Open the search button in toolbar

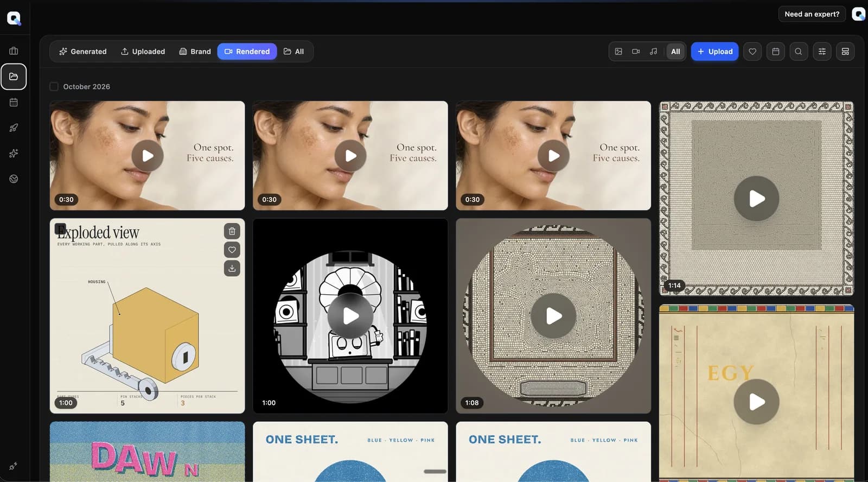point(799,52)
